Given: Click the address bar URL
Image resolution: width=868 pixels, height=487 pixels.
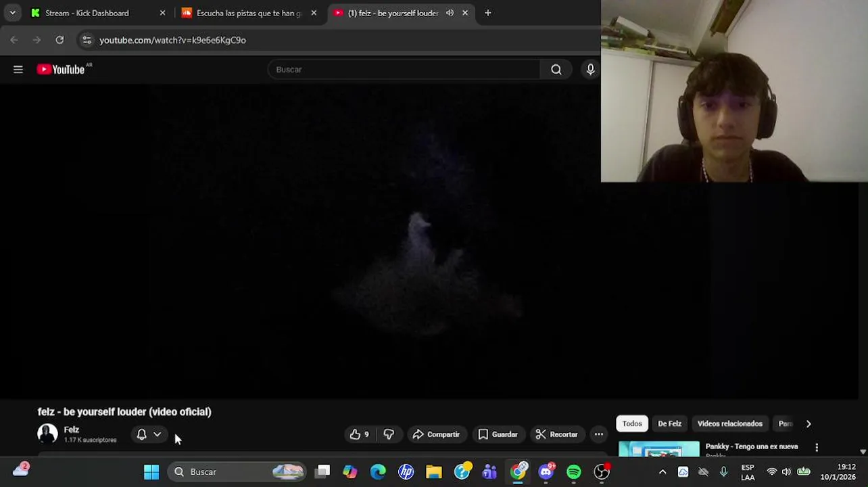Looking at the screenshot, I should pos(172,40).
